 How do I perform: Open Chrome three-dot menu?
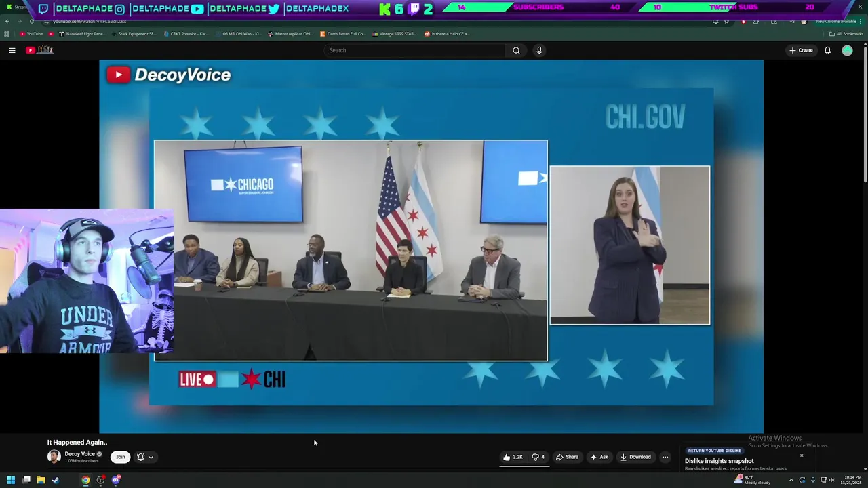pos(862,21)
